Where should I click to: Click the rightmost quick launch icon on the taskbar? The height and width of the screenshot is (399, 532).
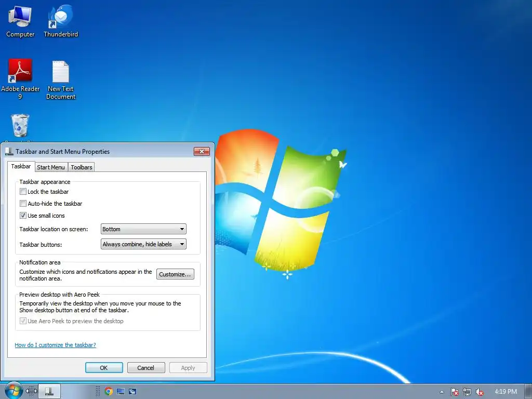[132, 391]
